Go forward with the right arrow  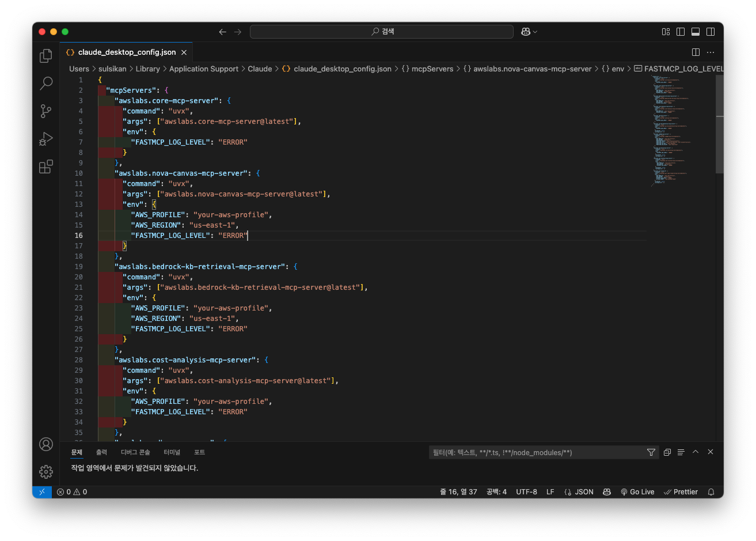point(238,32)
